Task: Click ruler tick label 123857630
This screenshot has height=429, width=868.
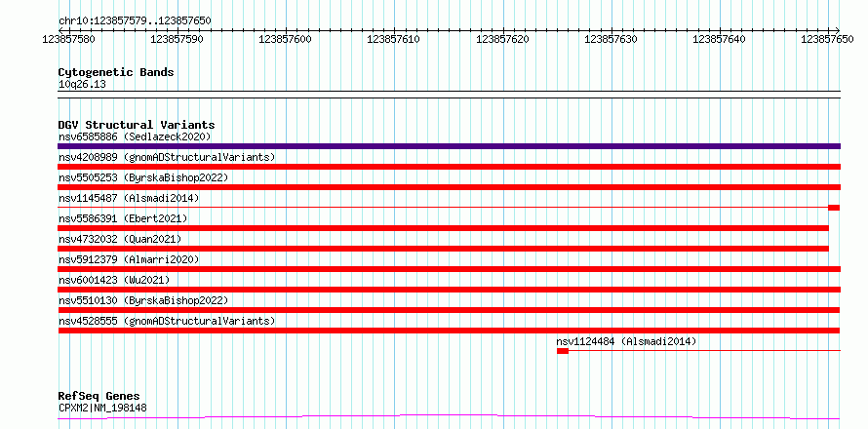Action: click(x=612, y=39)
